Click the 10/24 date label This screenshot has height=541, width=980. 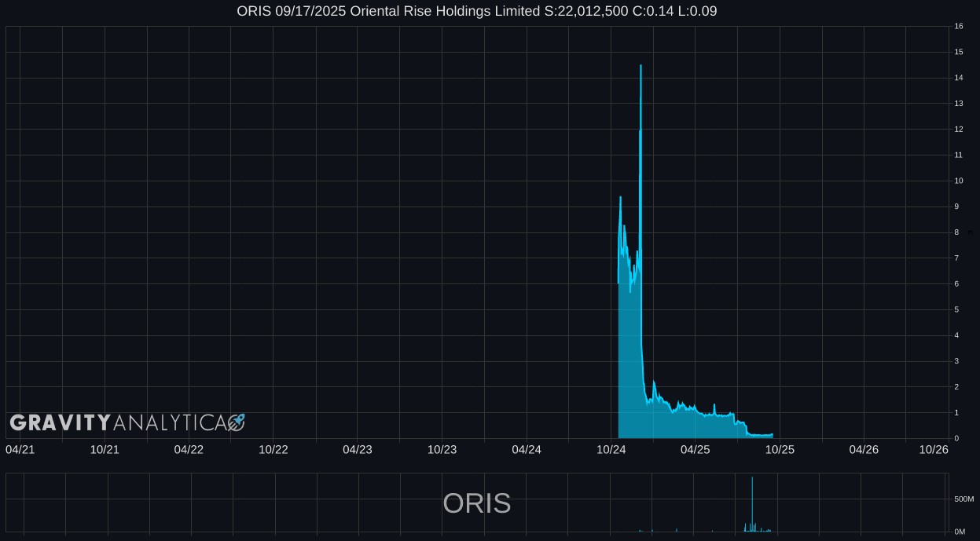tap(611, 449)
